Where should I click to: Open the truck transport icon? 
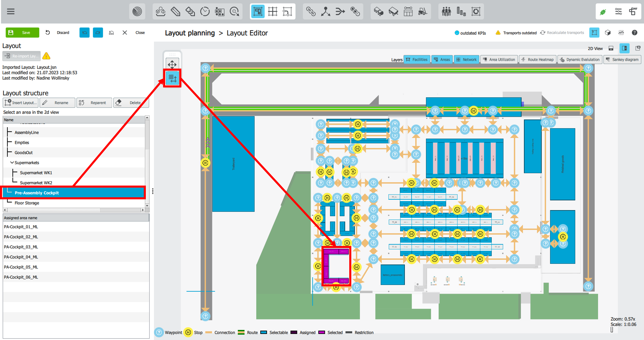coord(378,12)
